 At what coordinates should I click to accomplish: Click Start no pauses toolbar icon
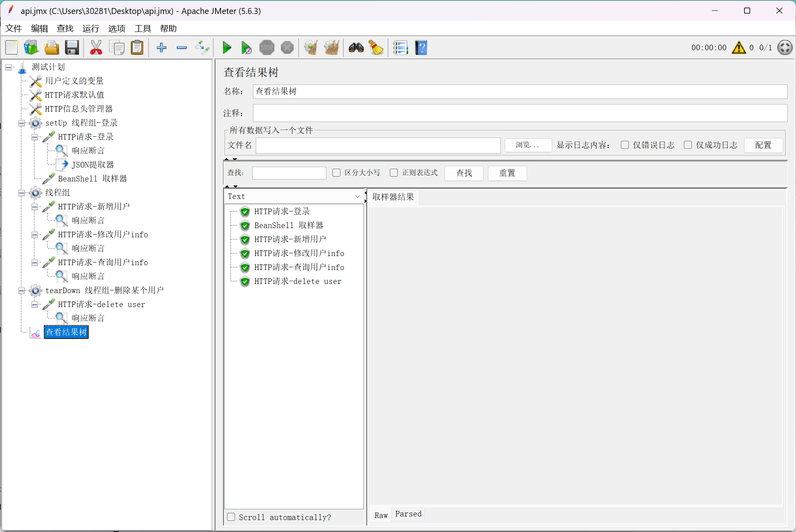click(x=247, y=48)
